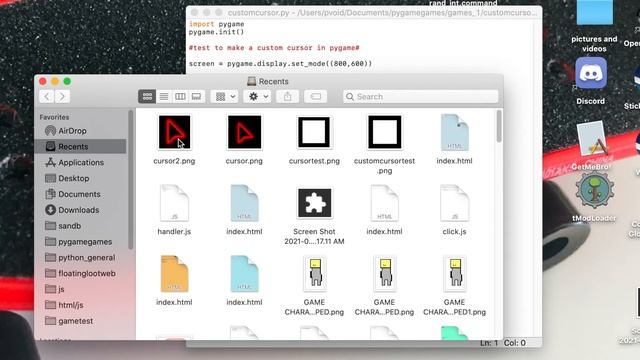Click the Finder sidebar scrollbar
640x360 pixels.
tap(131, 180)
